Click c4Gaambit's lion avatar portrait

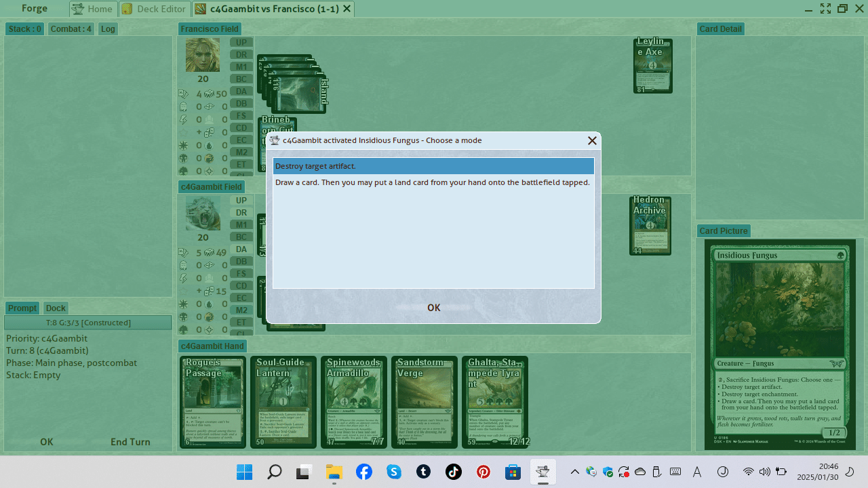[203, 213]
